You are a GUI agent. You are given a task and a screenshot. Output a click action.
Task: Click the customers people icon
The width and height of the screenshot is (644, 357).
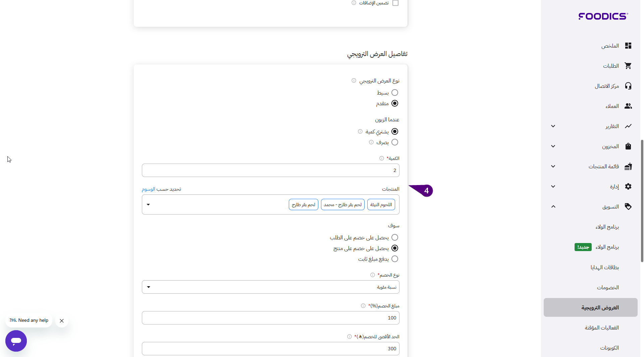628,106
